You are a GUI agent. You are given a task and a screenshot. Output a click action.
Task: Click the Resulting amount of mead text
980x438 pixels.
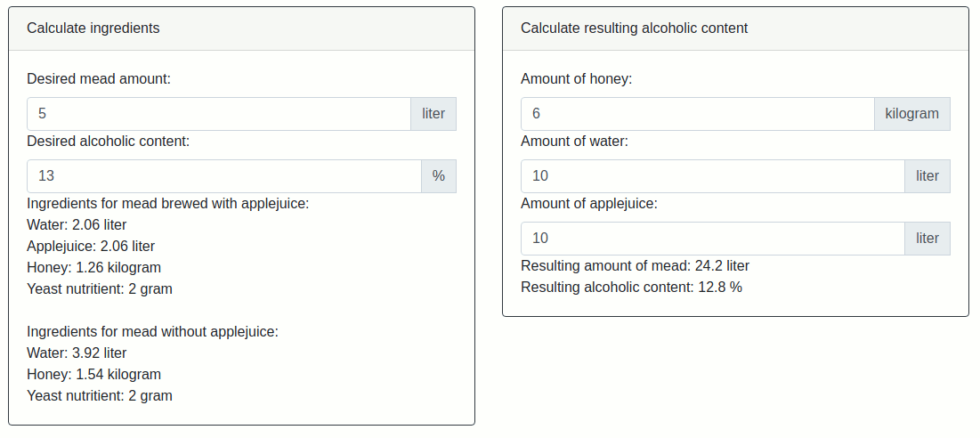click(x=635, y=266)
